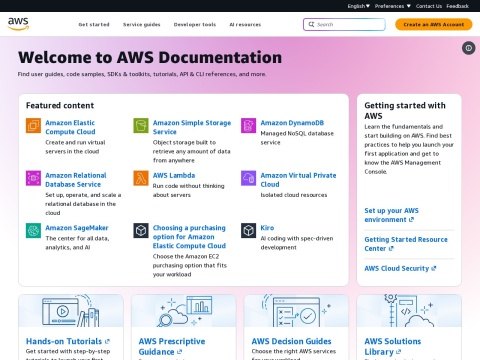
Task: Click the AWS logo
Action: pyautogui.click(x=18, y=24)
